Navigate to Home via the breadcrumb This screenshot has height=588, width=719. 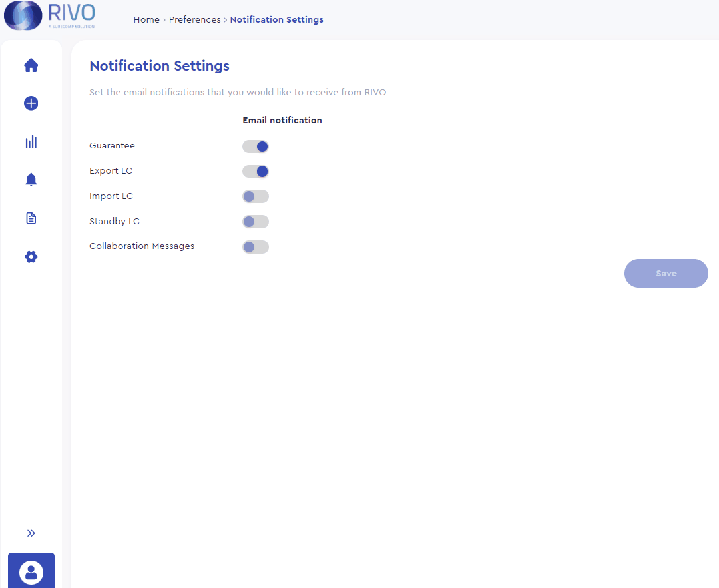point(146,19)
